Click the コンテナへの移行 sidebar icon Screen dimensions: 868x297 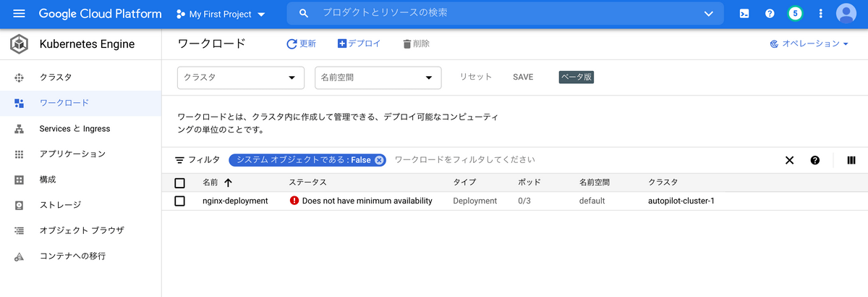tap(20, 256)
